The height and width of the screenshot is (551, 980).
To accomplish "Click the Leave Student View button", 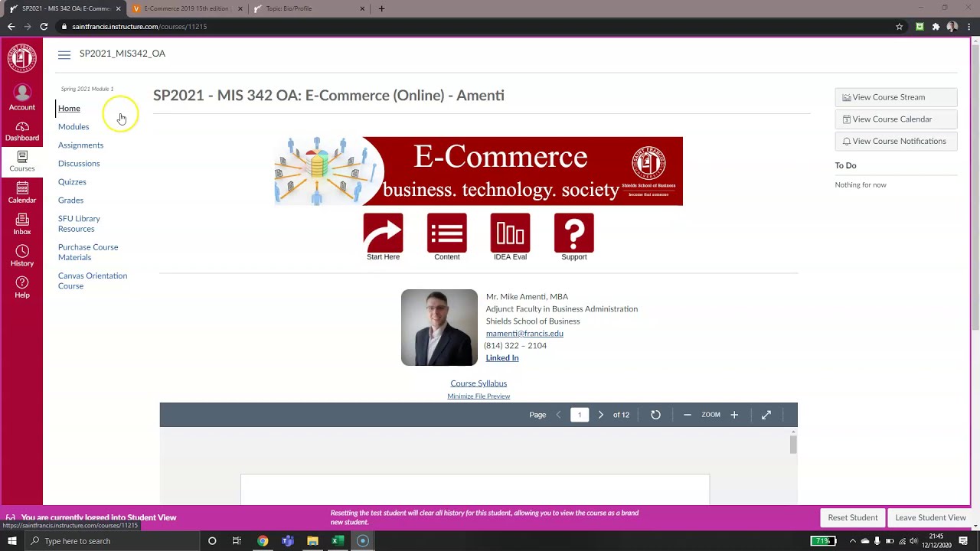I will click(x=931, y=518).
